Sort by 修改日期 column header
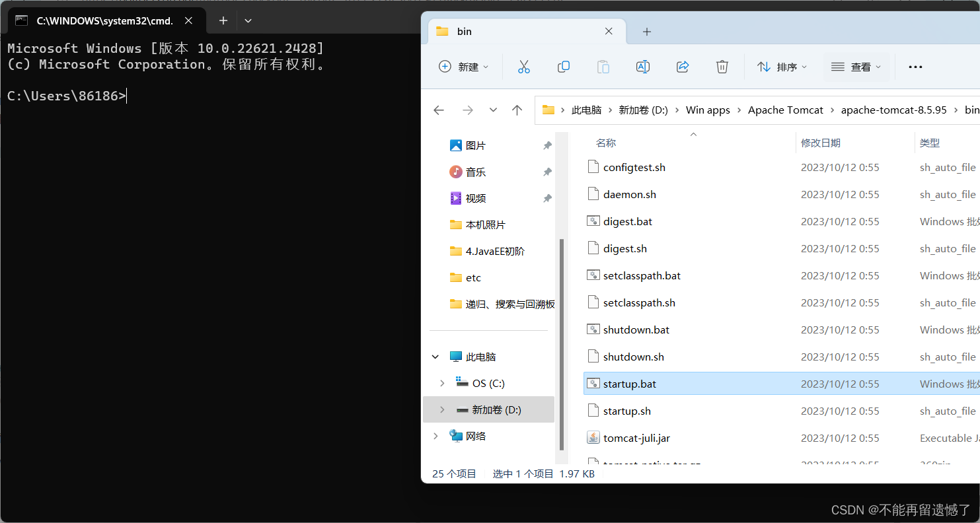This screenshot has height=523, width=980. click(x=821, y=143)
